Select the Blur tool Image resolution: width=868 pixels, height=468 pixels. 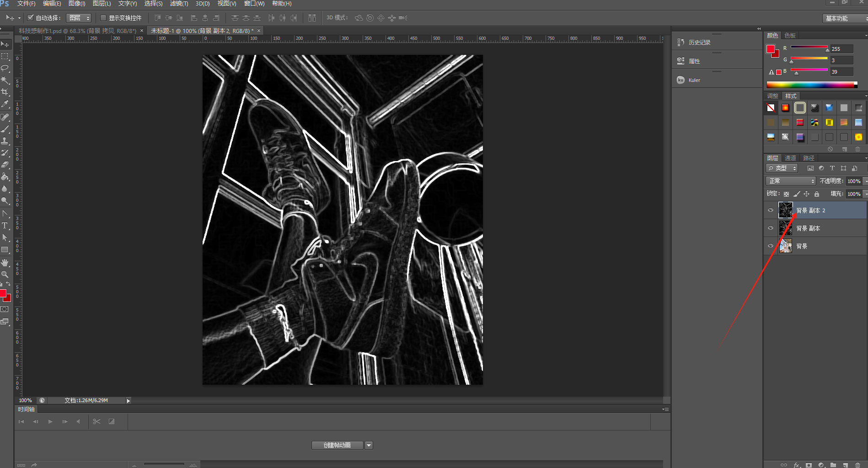[x=5, y=188]
